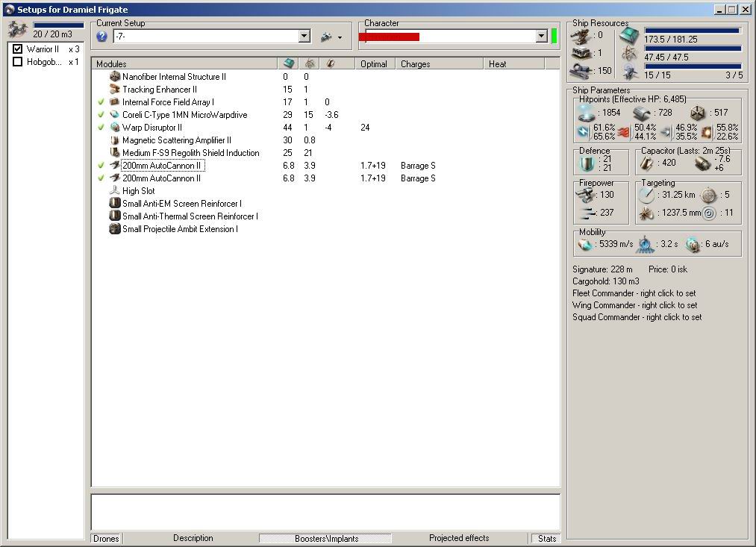Click the blue help icon
756x547 pixels.
(101, 36)
